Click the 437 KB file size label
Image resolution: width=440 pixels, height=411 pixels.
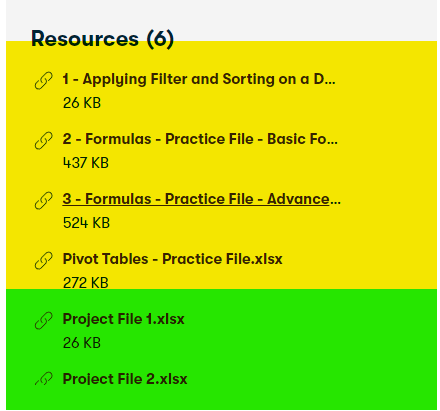click(x=86, y=163)
